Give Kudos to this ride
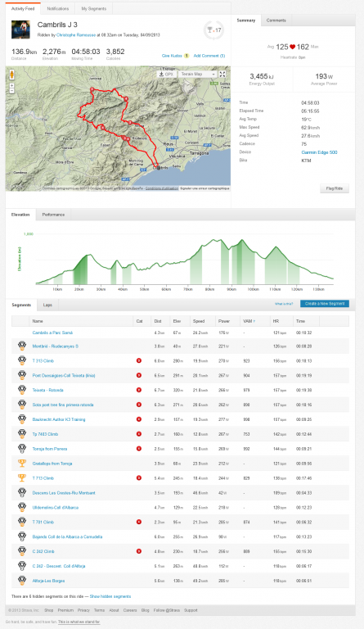Screen dimensions: 364x629 (x=172, y=56)
